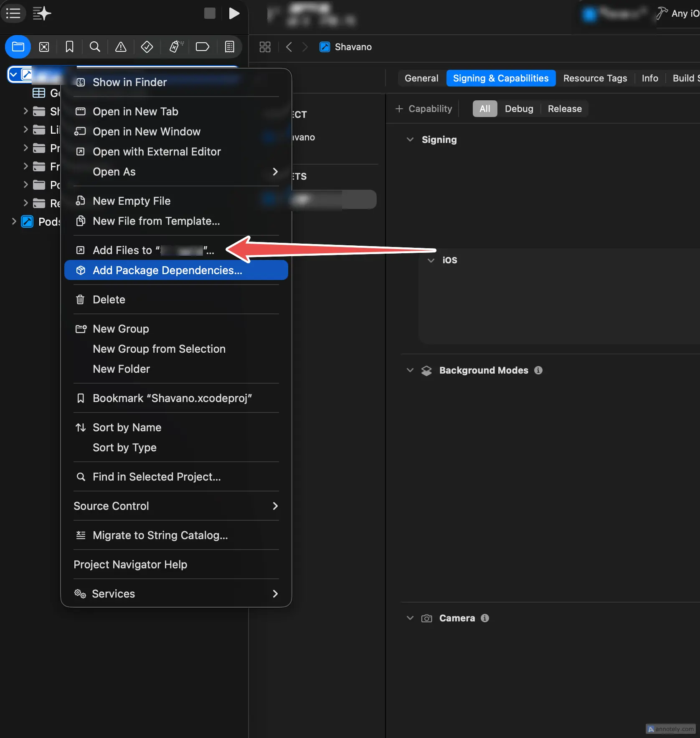Collapse the Signing section
The width and height of the screenshot is (700, 738).
point(410,140)
